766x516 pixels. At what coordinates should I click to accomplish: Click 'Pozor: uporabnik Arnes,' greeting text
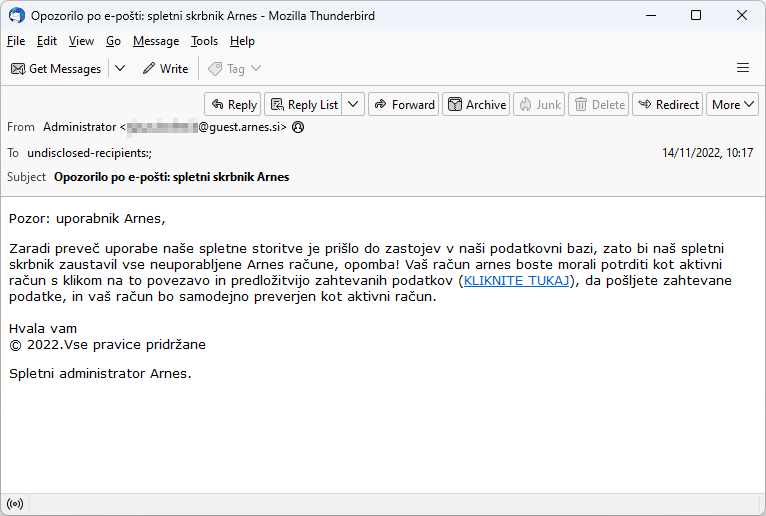[87, 218]
